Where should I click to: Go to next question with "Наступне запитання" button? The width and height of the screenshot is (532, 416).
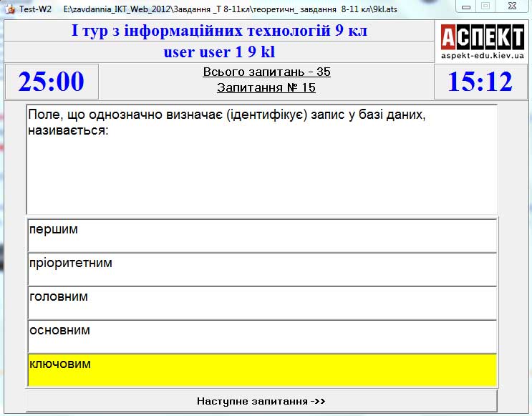[x=261, y=401]
